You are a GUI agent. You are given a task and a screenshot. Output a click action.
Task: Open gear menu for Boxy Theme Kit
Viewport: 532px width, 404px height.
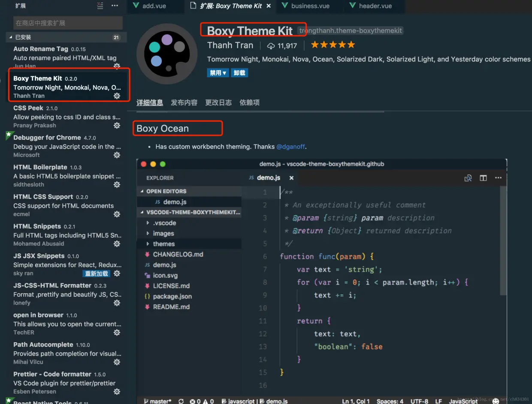pyautogui.click(x=117, y=96)
